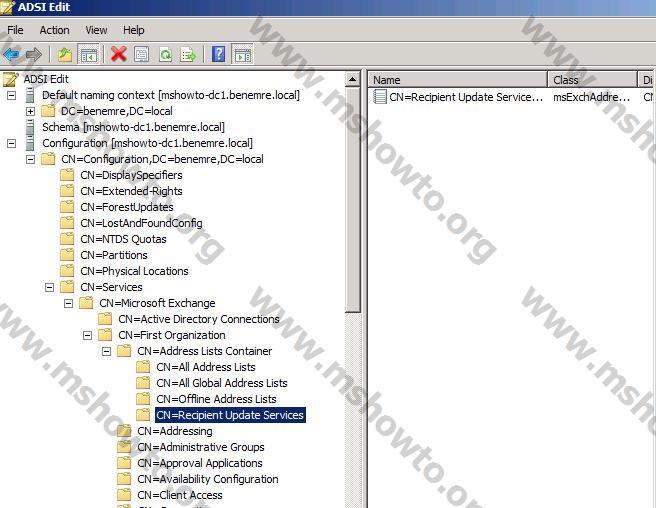Click the Recipient Update Service object icon

[x=379, y=97]
